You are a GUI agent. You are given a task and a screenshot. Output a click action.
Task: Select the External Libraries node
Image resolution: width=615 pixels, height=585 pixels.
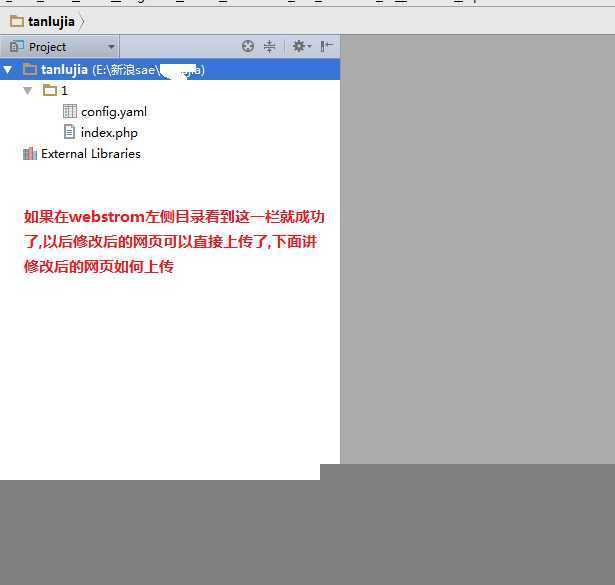[91, 154]
